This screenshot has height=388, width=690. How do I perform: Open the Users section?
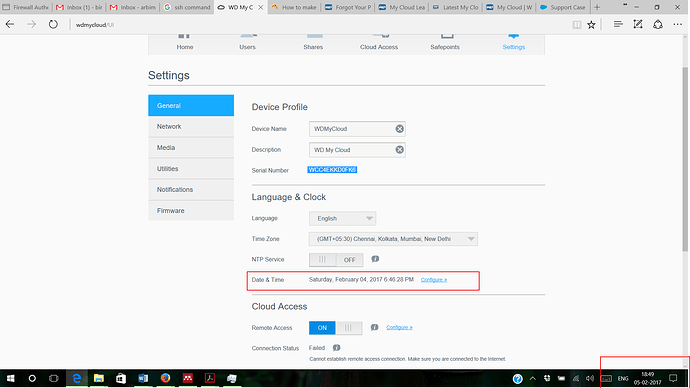247,43
